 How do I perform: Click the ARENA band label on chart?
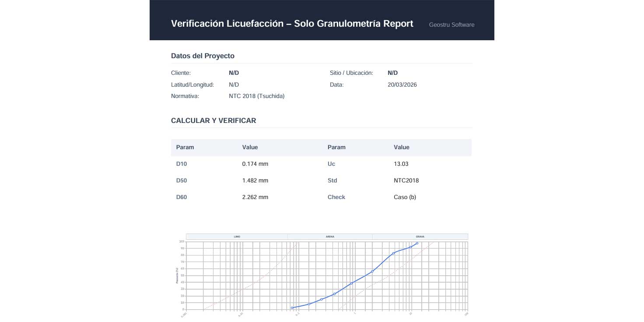click(x=330, y=237)
